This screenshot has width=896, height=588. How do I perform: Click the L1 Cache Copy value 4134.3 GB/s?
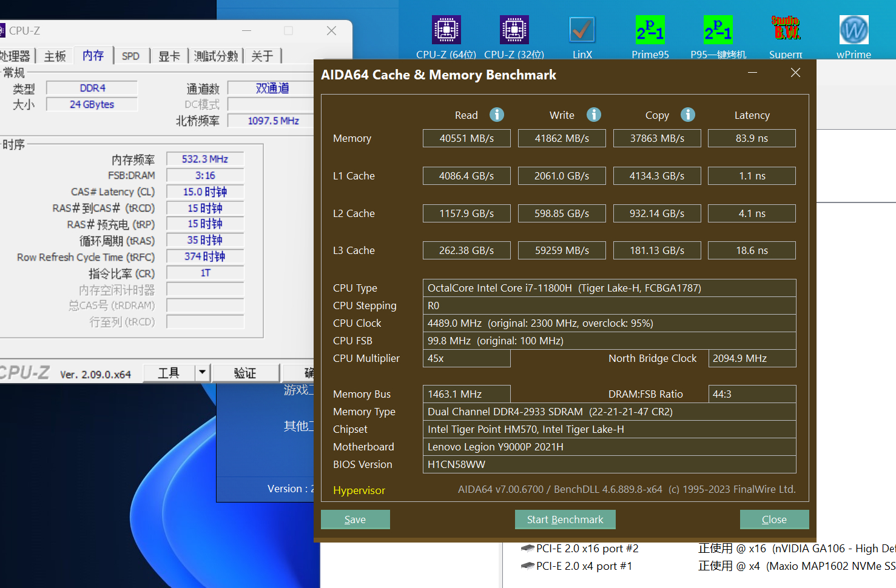coord(657,176)
